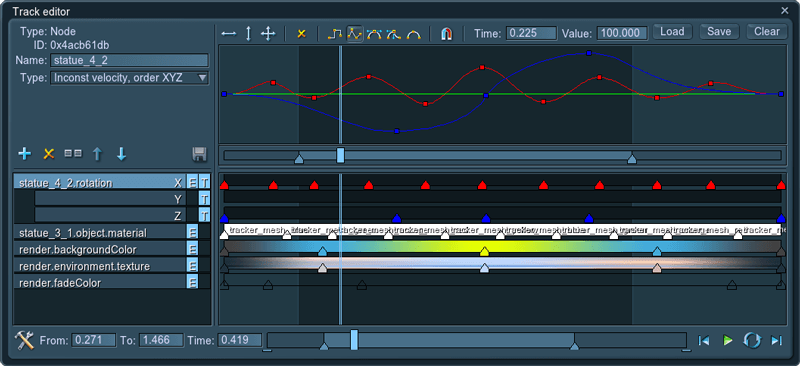Select the lowest blue curve point
Screen dimensions: 800x366
coord(396,131)
